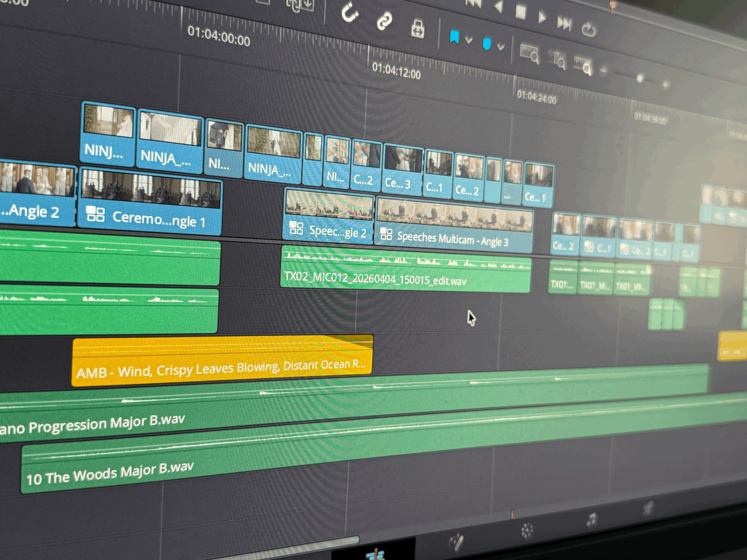Go to the first frame of the timeline
This screenshot has width=747, height=560.
point(473,3)
